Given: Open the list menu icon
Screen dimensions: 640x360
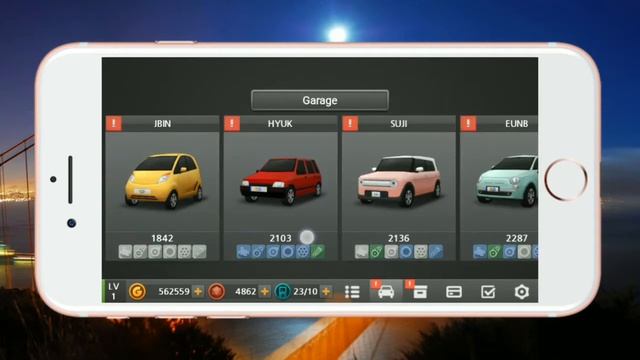Looking at the screenshot, I should click(x=352, y=292).
